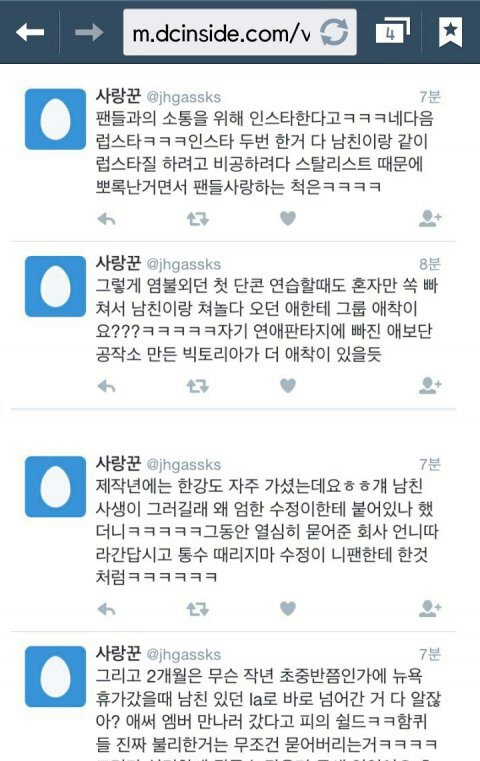Screen dimensions: 480x761
Task: Open the egg avatar of the second tweet
Action: [x=55, y=286]
